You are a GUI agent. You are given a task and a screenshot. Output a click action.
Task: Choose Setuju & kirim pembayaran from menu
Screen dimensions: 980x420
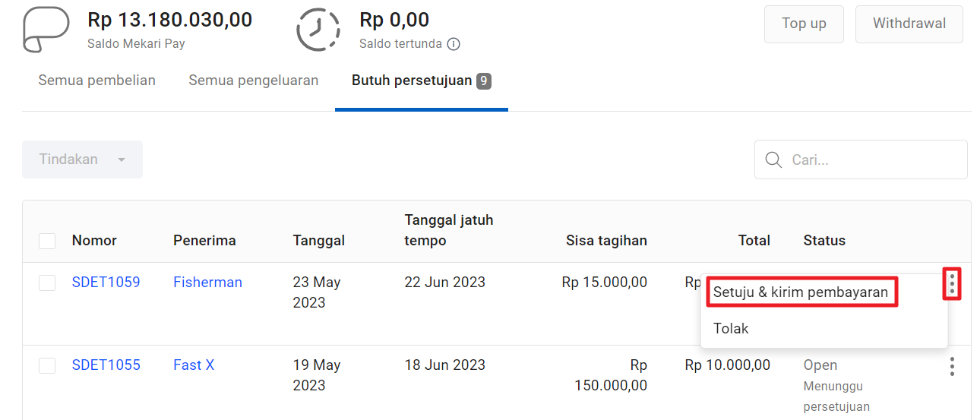(x=801, y=292)
